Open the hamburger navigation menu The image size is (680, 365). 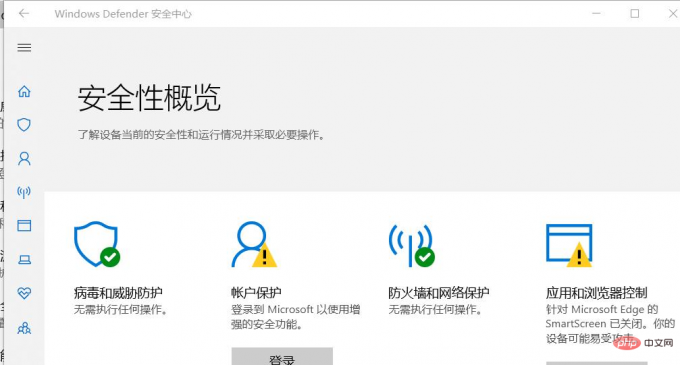(x=24, y=48)
